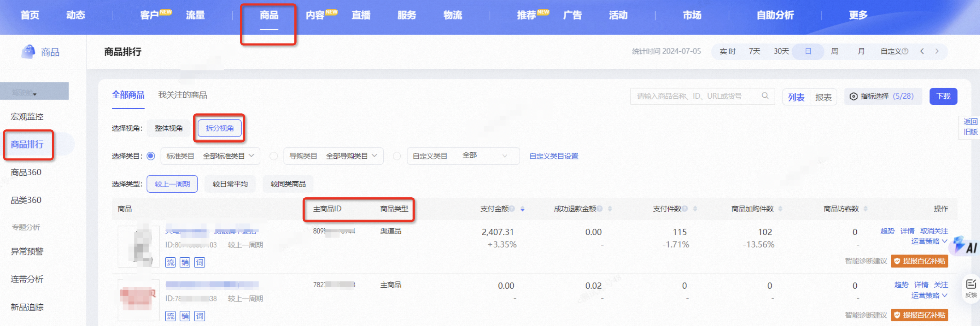The height and width of the screenshot is (326, 980).
Task: Open 异常预警 in sidebar
Action: click(x=27, y=252)
